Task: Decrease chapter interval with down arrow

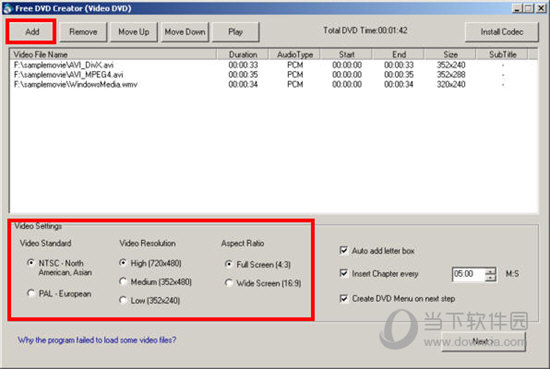Action: click(490, 277)
